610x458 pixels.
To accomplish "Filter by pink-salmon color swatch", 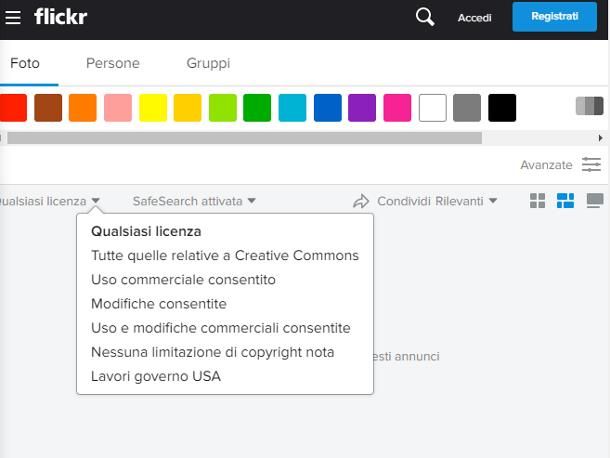I will point(118,108).
